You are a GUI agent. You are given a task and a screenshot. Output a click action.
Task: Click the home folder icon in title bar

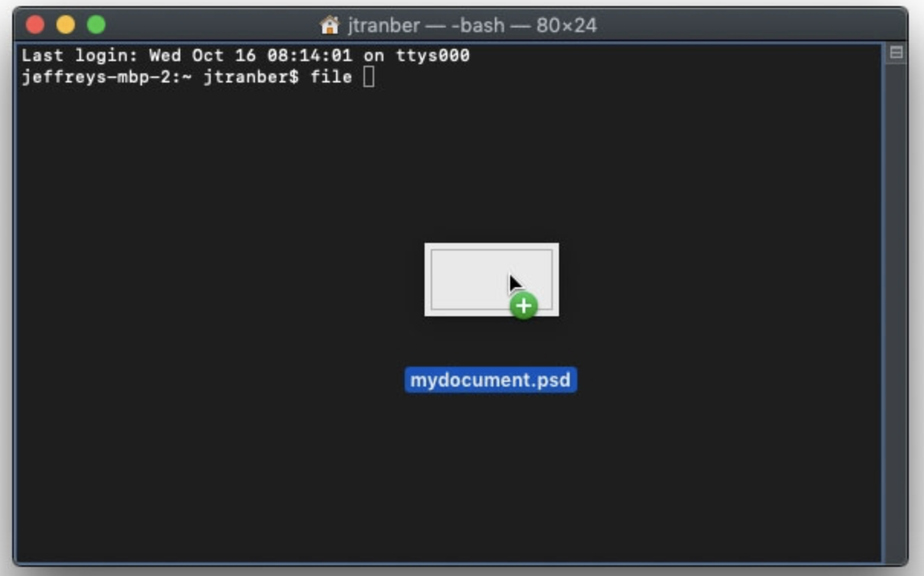coord(329,25)
